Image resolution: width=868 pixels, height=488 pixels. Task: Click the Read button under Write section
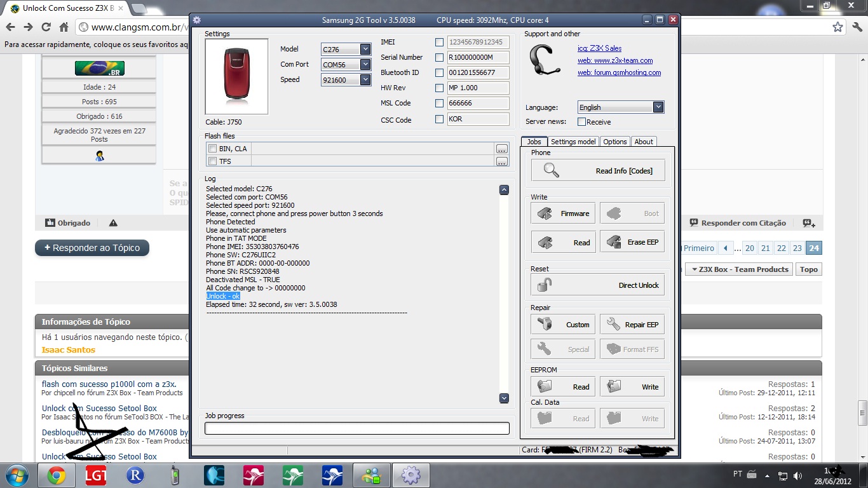coord(563,242)
